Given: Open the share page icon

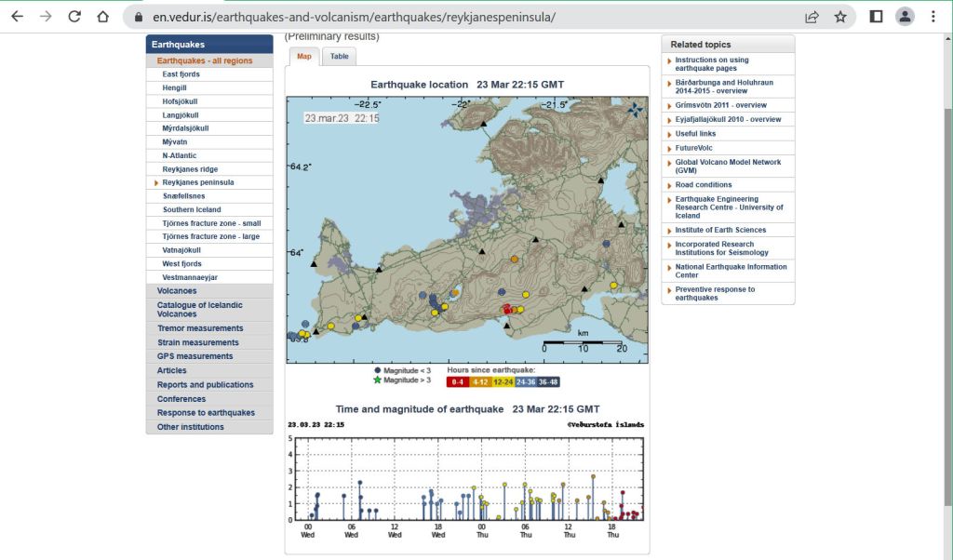Looking at the screenshot, I should 812,17.
